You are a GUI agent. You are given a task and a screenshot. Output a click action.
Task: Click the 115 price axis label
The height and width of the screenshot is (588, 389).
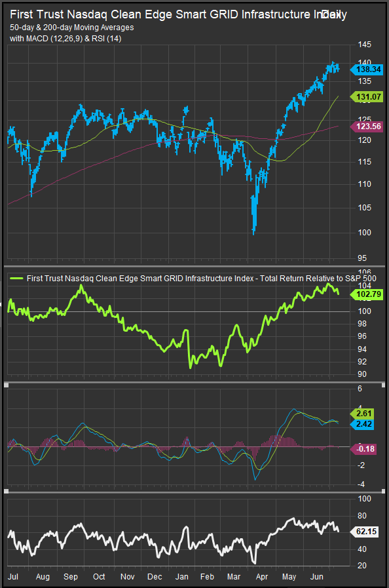[365, 162]
